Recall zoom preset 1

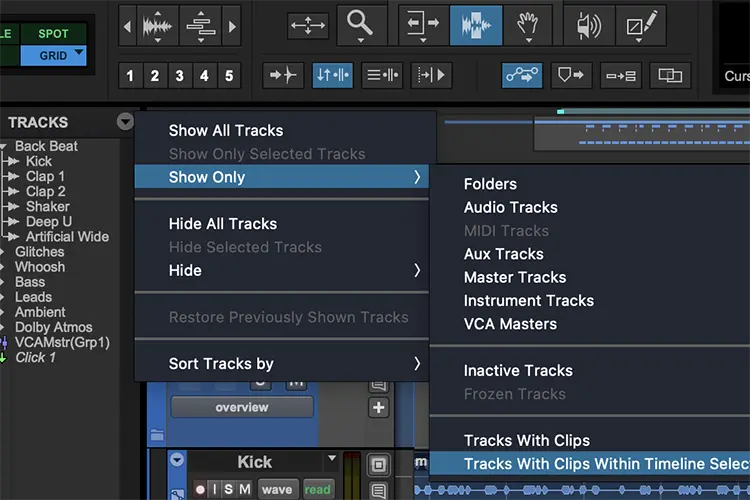(130, 76)
